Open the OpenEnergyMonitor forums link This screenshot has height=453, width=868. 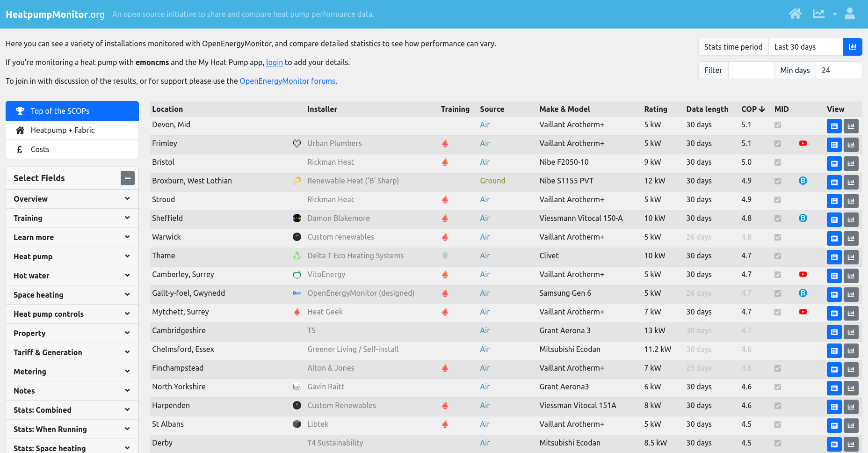288,81
